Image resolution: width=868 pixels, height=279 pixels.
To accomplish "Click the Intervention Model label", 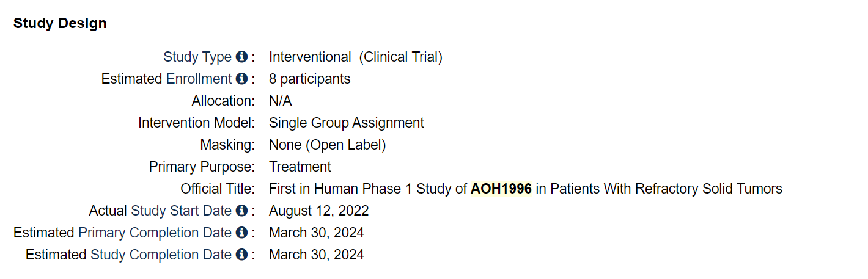I will coord(196,123).
